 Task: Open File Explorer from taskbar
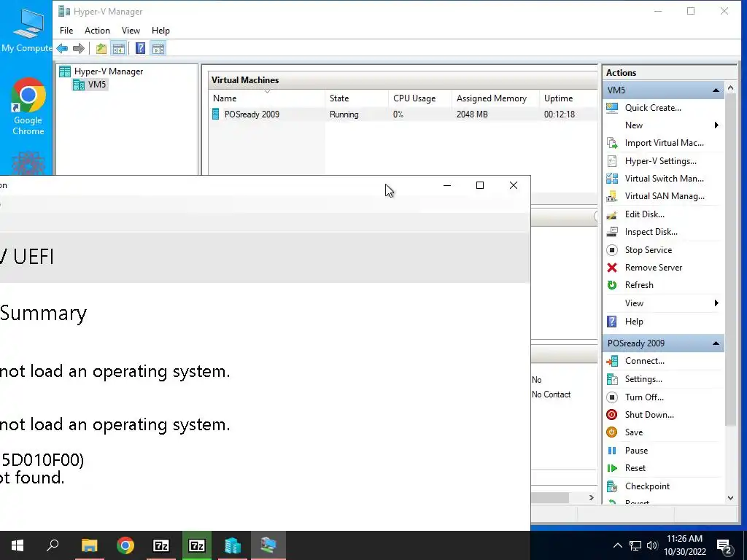click(89, 545)
